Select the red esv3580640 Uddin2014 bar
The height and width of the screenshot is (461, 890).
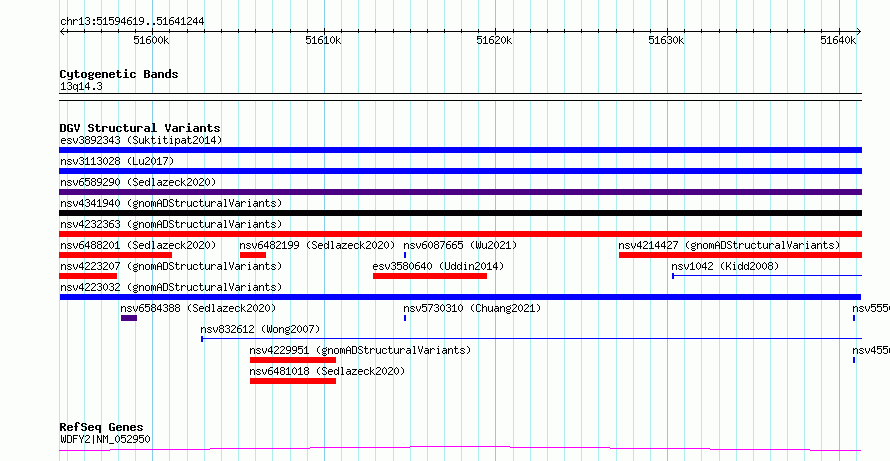(x=430, y=276)
